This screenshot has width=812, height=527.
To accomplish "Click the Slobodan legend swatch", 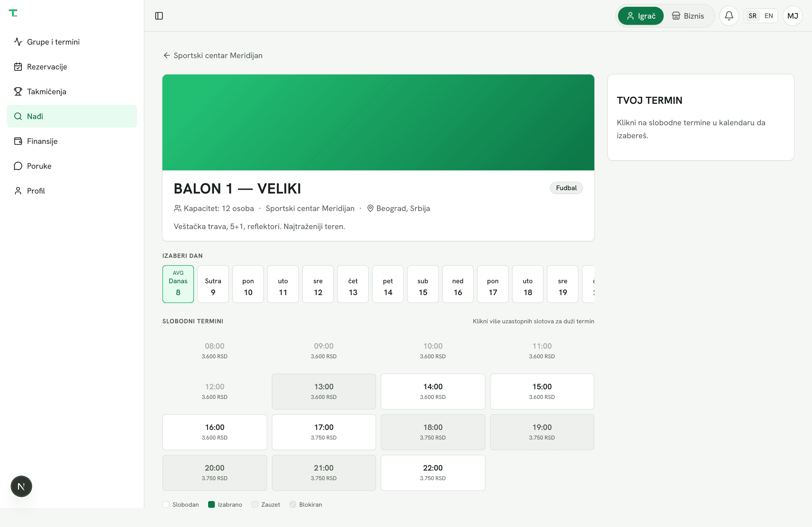I will pos(166,504).
